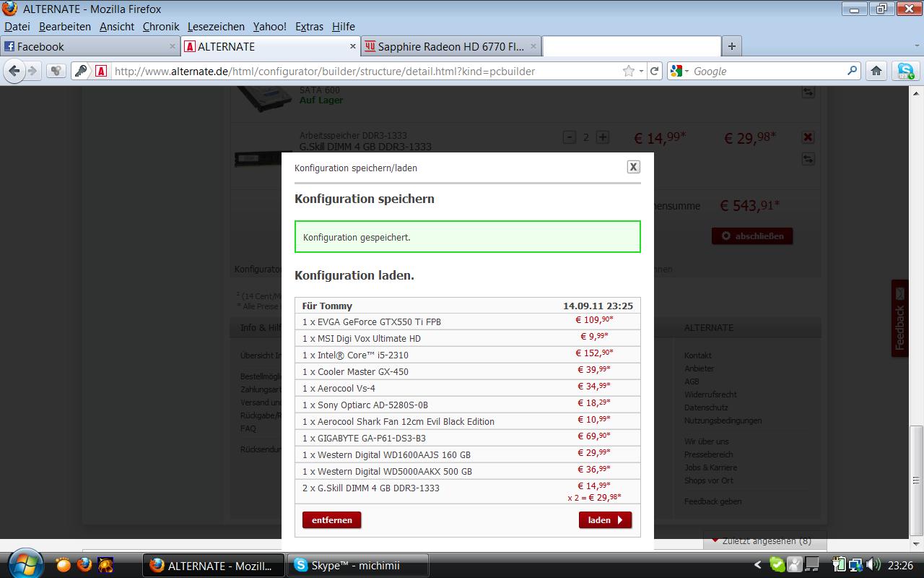Open the Extras menu
The height and width of the screenshot is (578, 924).
click(x=309, y=27)
